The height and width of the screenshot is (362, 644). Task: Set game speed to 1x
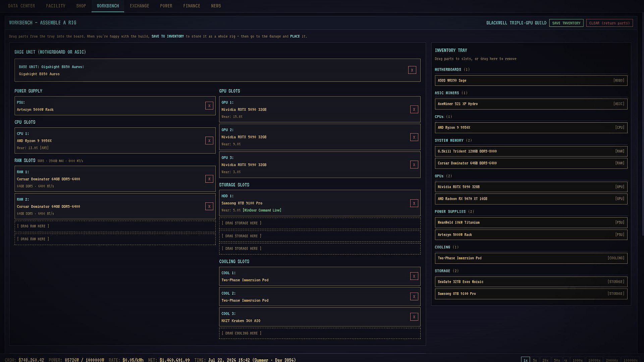[x=526, y=360]
